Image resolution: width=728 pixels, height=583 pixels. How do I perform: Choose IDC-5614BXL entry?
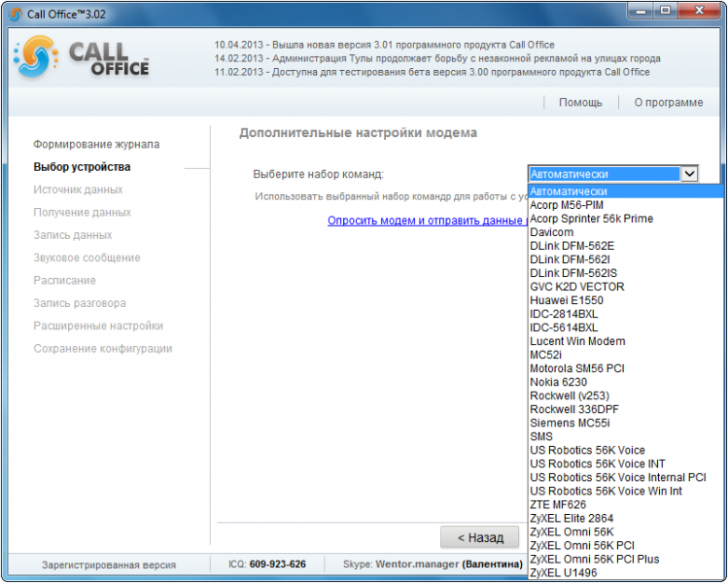[x=626, y=327]
